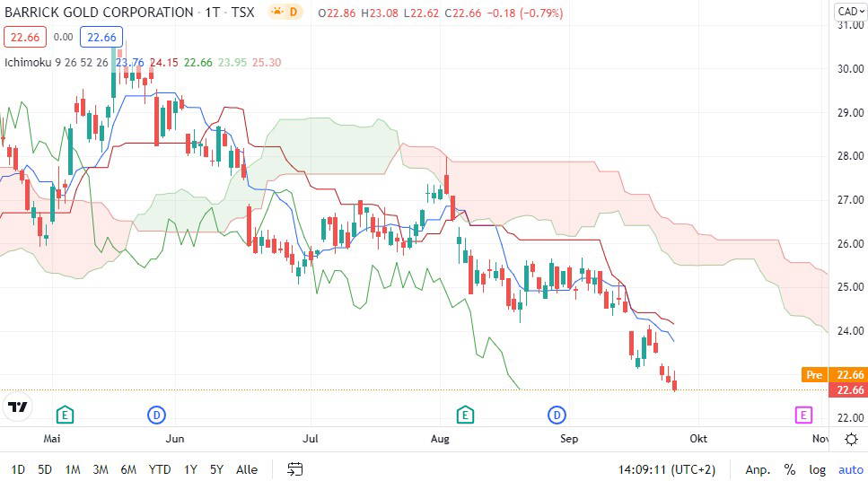Click the orange Pre 22.66 price label
Viewport: 868px width, 481px height.
pyautogui.click(x=834, y=375)
